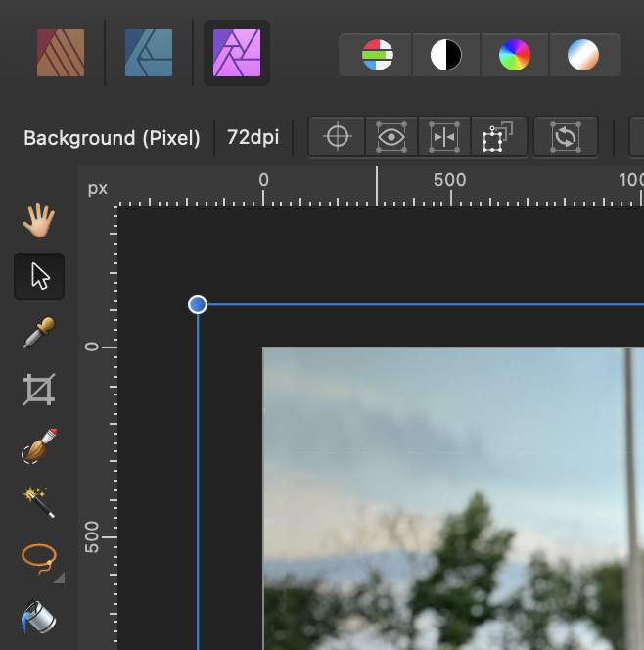Select the View (hand) tool
644x650 pixels.
point(38,219)
